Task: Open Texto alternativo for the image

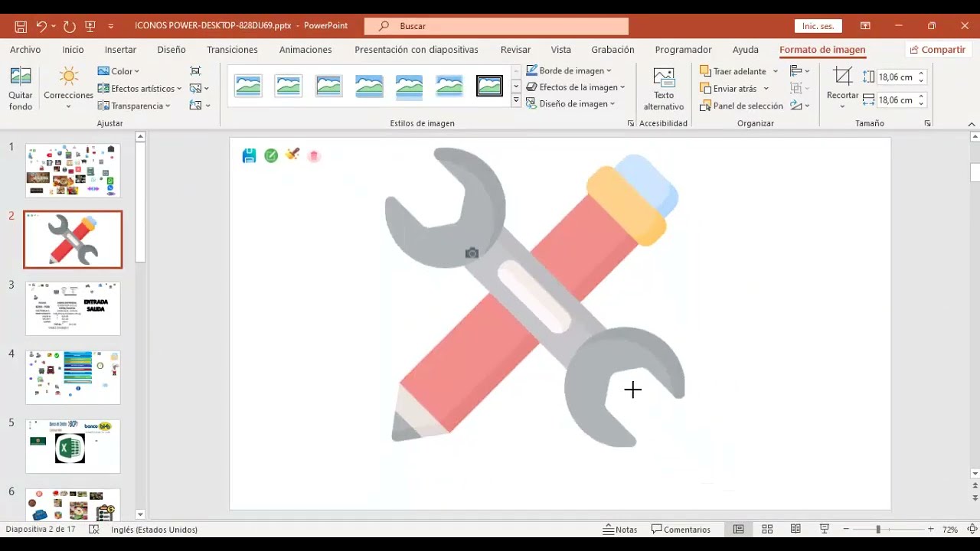Action: click(x=664, y=89)
